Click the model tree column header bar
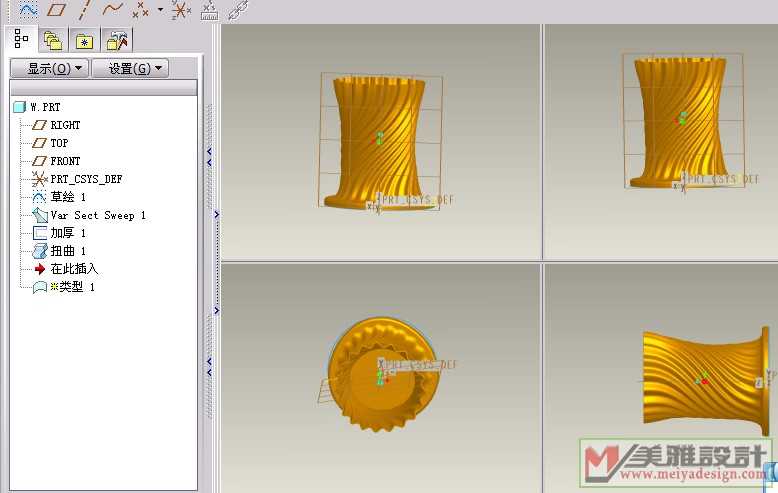This screenshot has height=493, width=778. (104, 88)
